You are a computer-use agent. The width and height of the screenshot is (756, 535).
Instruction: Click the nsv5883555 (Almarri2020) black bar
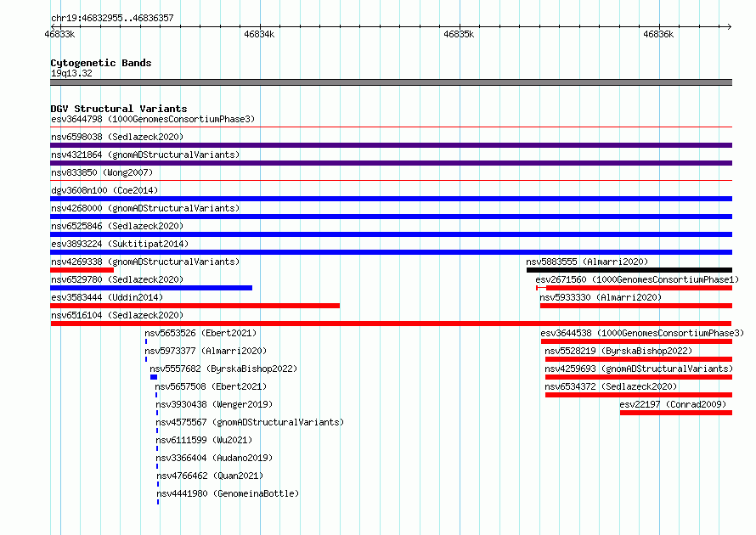pyautogui.click(x=629, y=270)
